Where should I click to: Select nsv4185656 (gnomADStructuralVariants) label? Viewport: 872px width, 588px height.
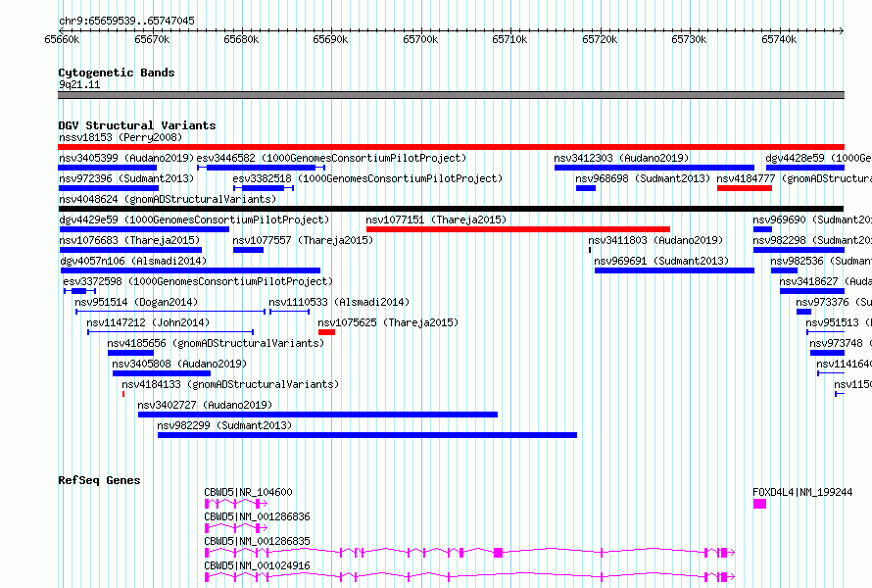click(x=216, y=343)
